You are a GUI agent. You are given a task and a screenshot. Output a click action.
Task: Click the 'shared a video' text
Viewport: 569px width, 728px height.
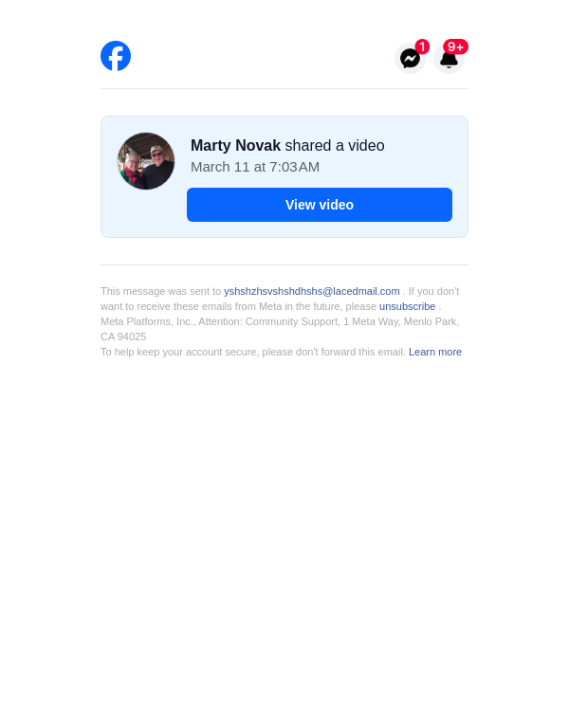335,145
